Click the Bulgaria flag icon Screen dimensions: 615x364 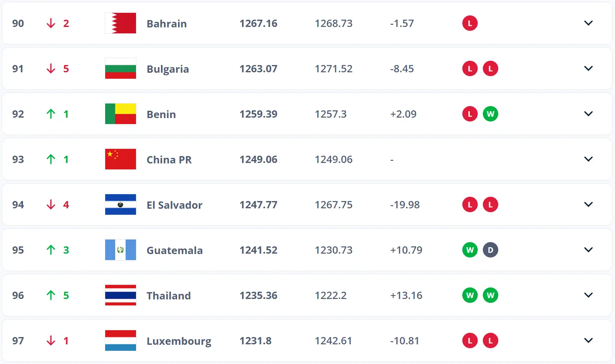[121, 68]
